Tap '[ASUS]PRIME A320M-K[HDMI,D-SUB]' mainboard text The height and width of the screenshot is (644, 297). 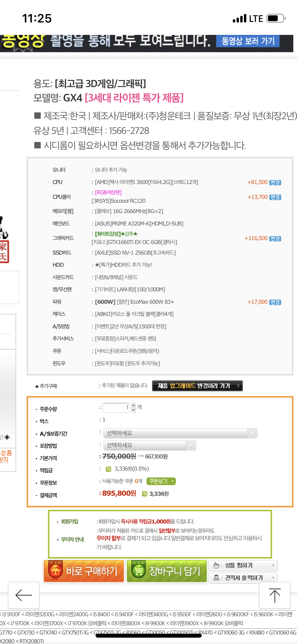click(139, 224)
